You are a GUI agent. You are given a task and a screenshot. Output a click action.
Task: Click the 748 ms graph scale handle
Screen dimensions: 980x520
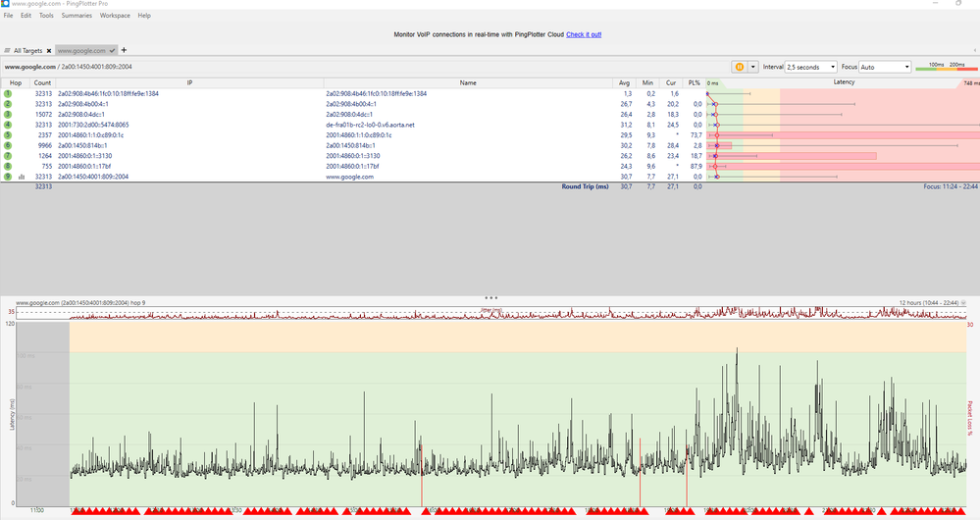(x=970, y=83)
